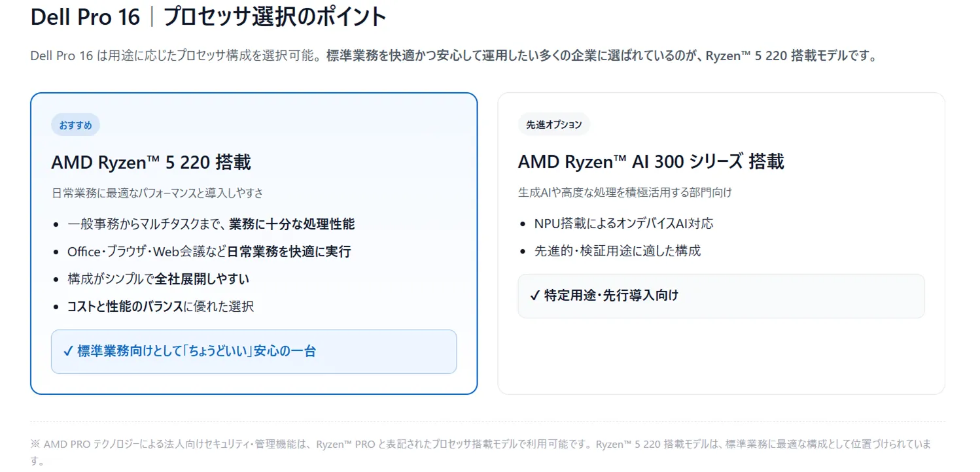Screen dimensions: 980x472
Task: Click the text '生成AIや高度な処理を積極活用する部門向け'
Action: (625, 192)
